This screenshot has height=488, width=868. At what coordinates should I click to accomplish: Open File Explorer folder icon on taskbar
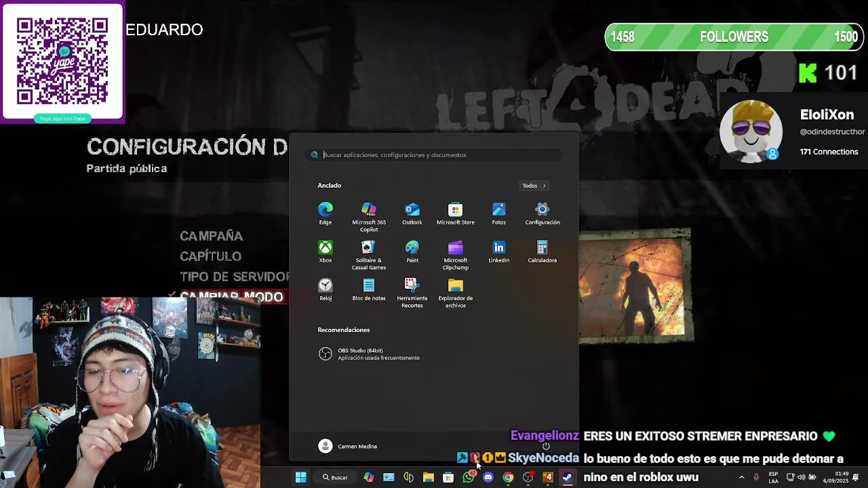(x=429, y=477)
